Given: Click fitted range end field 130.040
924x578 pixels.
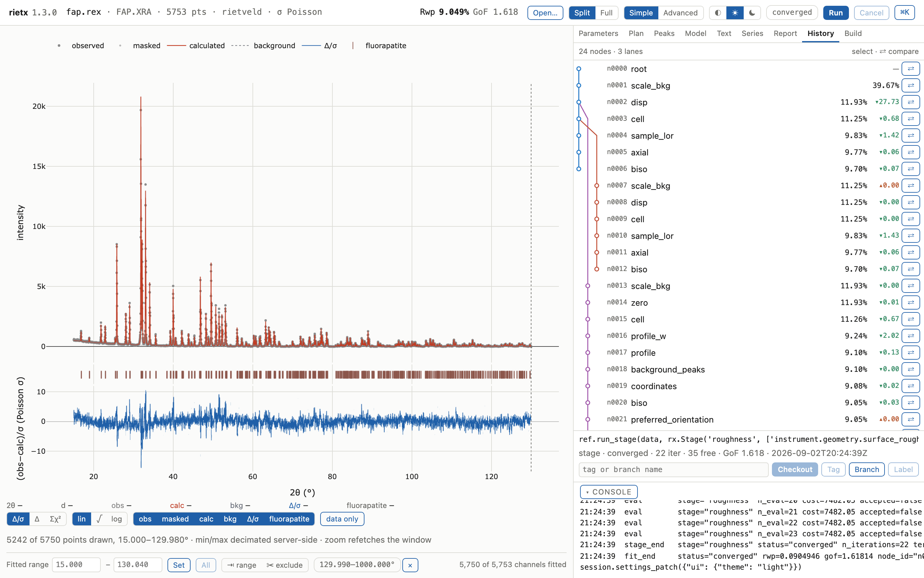Looking at the screenshot, I should tap(137, 565).
